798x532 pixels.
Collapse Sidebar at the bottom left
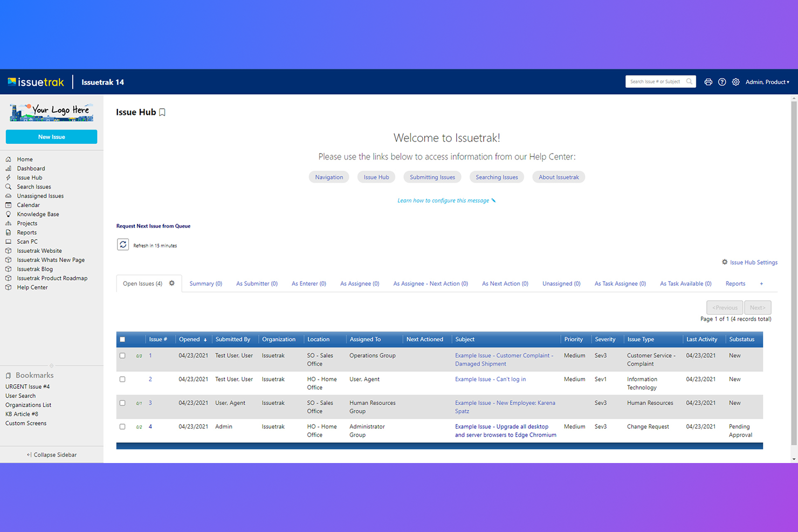tap(52, 454)
